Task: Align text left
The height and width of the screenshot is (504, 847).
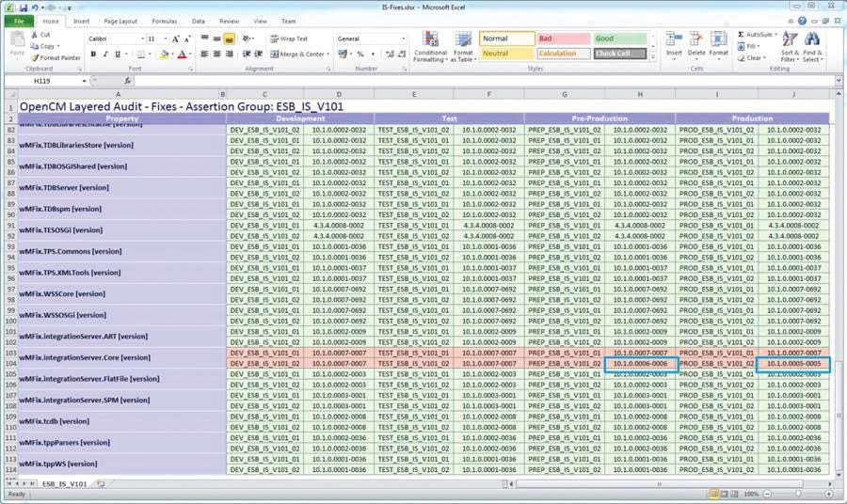Action: click(205, 54)
